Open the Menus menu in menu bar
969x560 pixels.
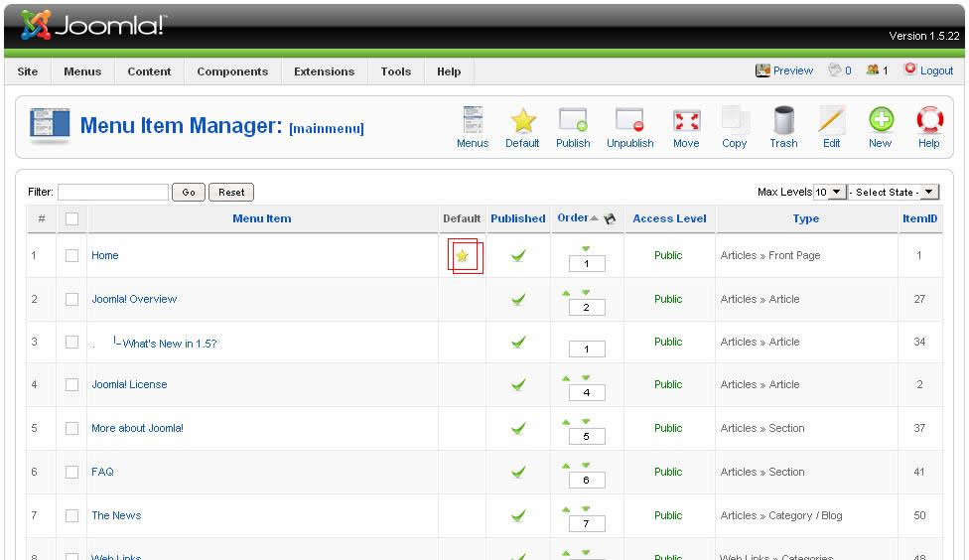pyautogui.click(x=82, y=71)
